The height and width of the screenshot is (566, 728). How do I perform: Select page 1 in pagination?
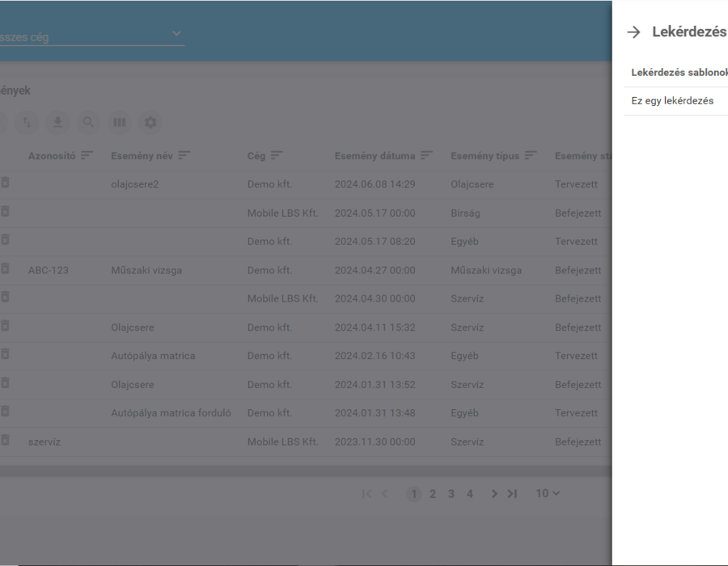(413, 493)
